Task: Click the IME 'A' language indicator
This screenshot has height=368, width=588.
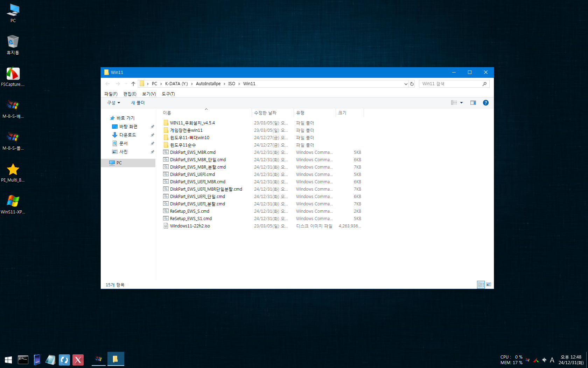Action: 552,360
